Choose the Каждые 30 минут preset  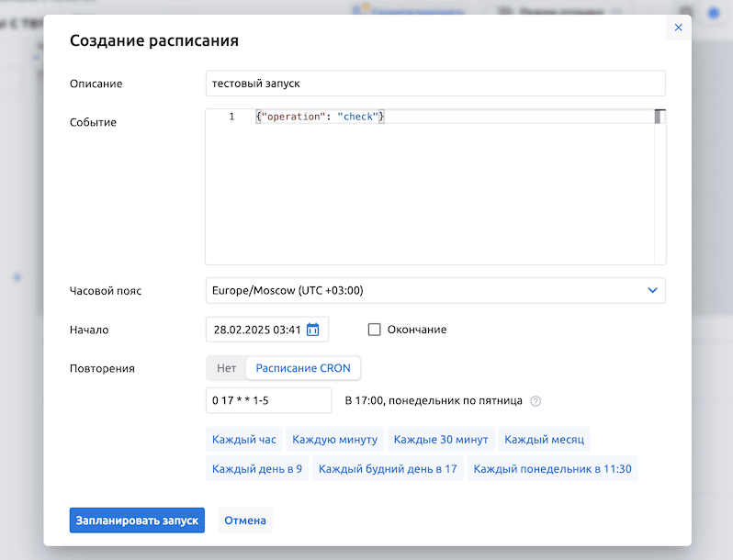(x=441, y=440)
